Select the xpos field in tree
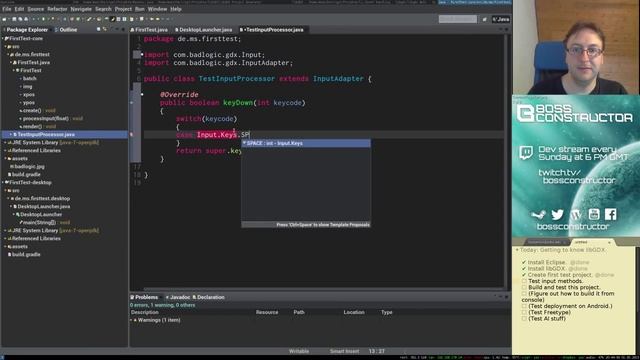 click(29, 94)
